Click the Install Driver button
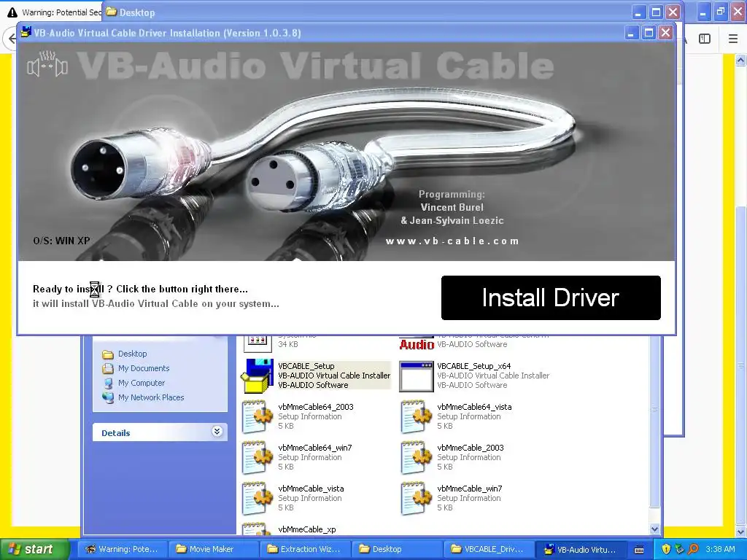 pos(551,297)
